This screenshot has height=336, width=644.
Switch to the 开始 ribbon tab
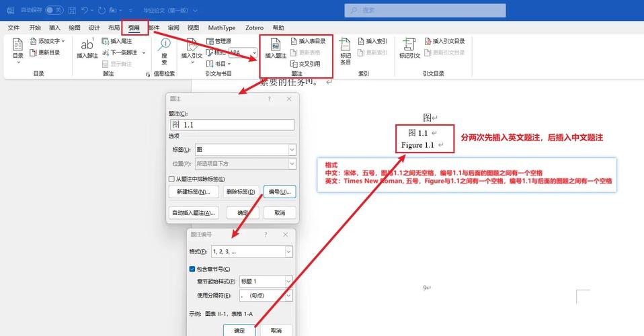click(35, 28)
